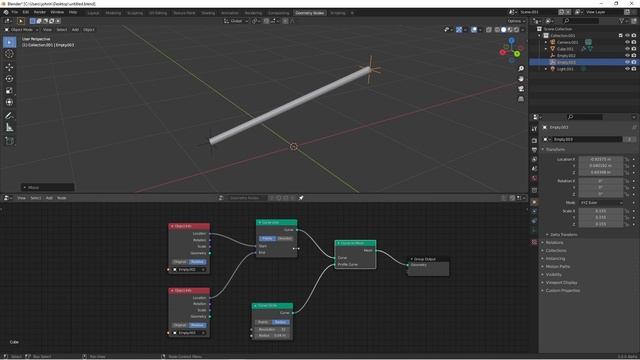Expand the Viewport Display panel
The width and height of the screenshot is (640, 360).
561,282
